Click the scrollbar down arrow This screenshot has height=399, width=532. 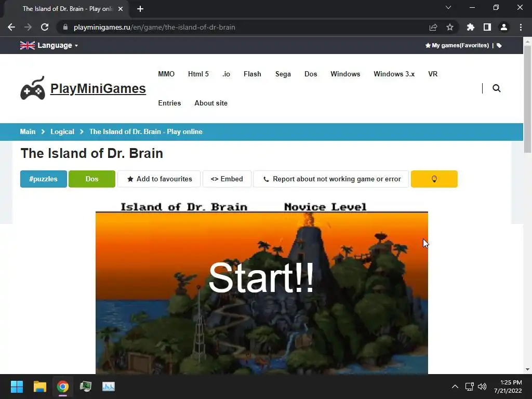[x=527, y=369]
